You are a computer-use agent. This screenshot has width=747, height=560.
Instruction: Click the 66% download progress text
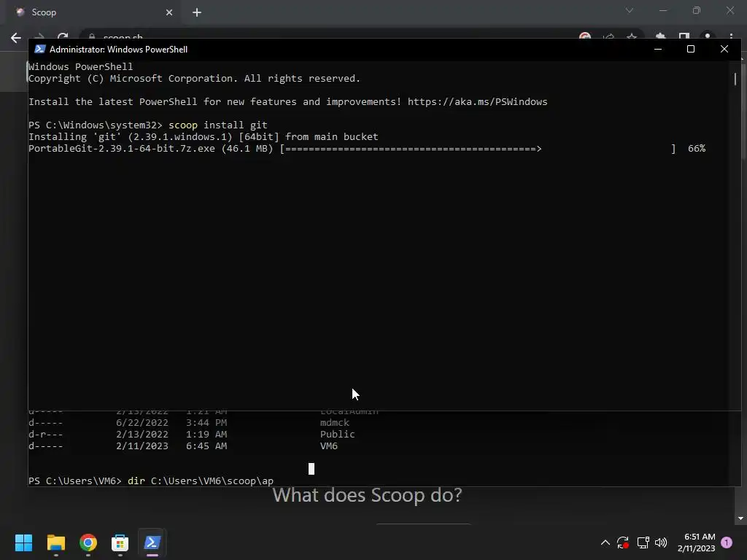coord(697,149)
